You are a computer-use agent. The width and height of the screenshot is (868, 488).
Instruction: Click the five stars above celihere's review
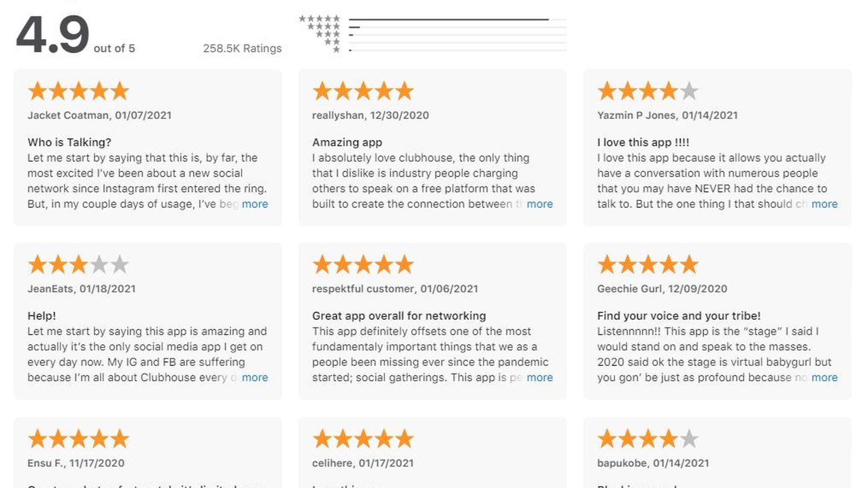363,439
